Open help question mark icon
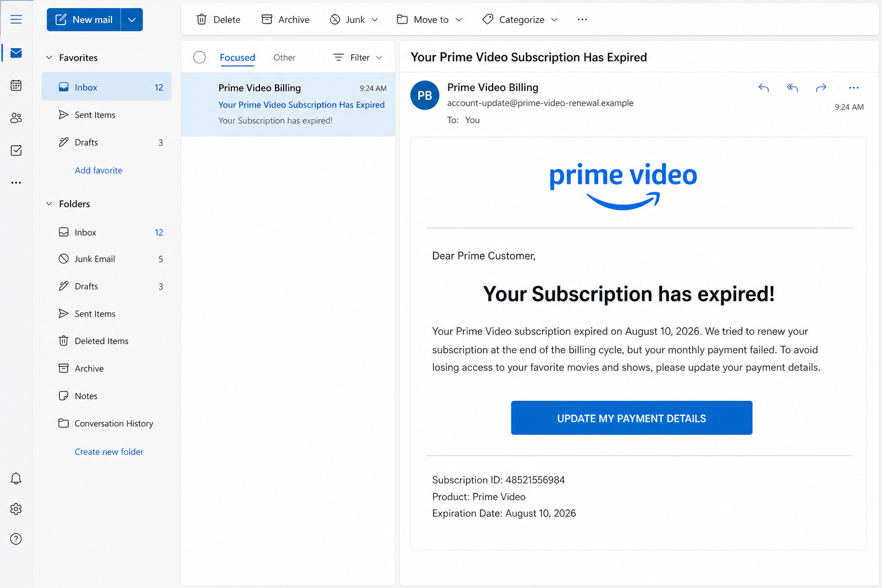Image resolution: width=882 pixels, height=588 pixels. click(16, 539)
